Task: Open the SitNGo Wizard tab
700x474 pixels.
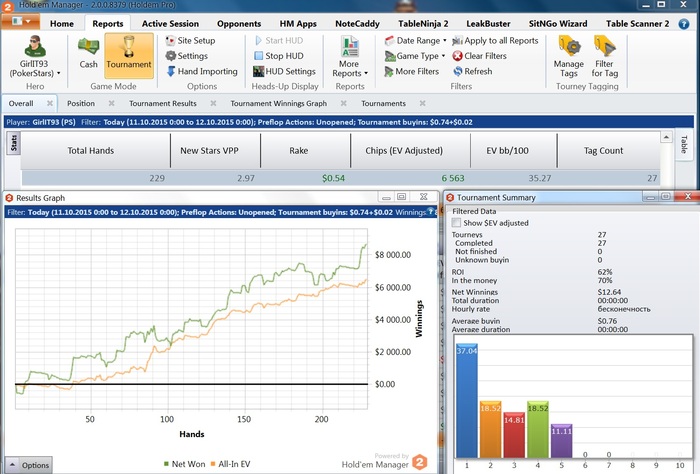Action: pos(558,24)
